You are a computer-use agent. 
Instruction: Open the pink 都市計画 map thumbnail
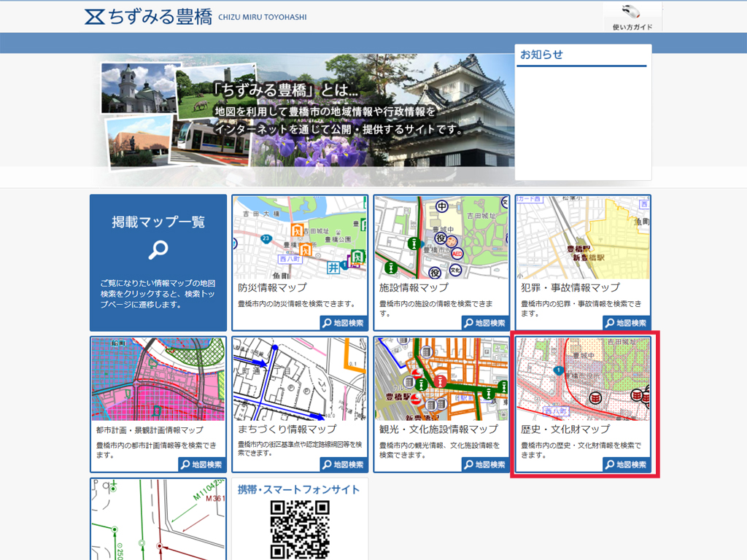(x=158, y=379)
